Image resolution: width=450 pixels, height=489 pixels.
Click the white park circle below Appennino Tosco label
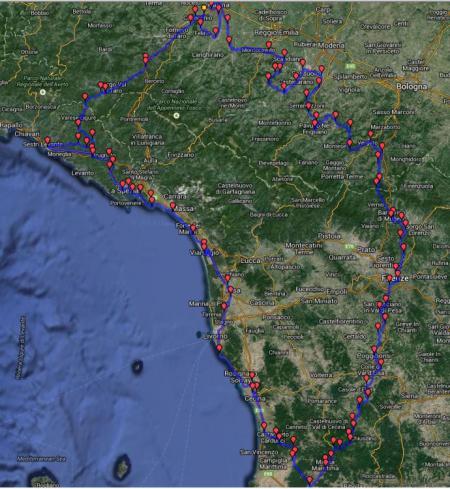pyautogui.click(x=177, y=116)
